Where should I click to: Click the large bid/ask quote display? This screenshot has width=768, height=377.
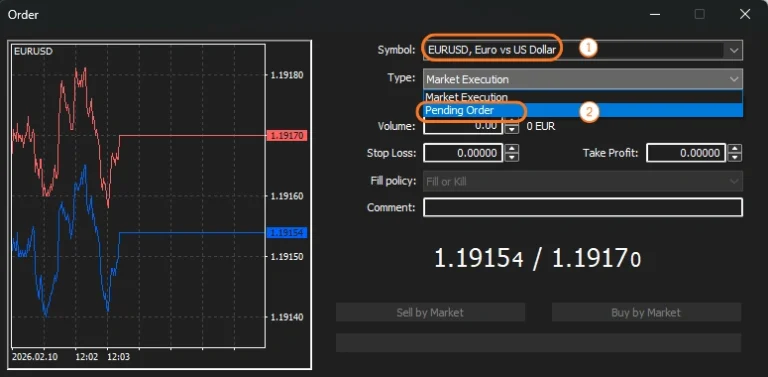(x=538, y=258)
